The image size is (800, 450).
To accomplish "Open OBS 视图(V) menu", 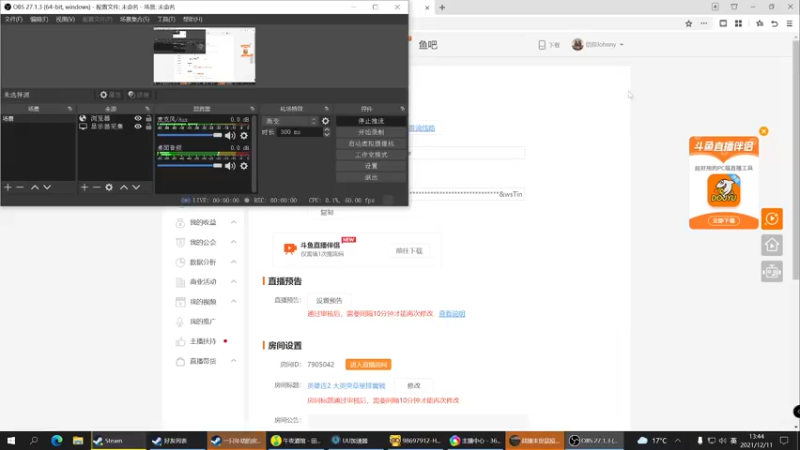I will point(65,19).
